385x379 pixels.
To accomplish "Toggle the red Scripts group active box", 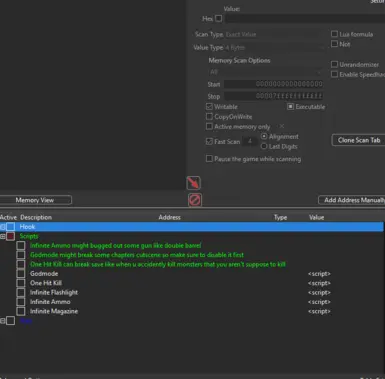I will click(x=10, y=236).
